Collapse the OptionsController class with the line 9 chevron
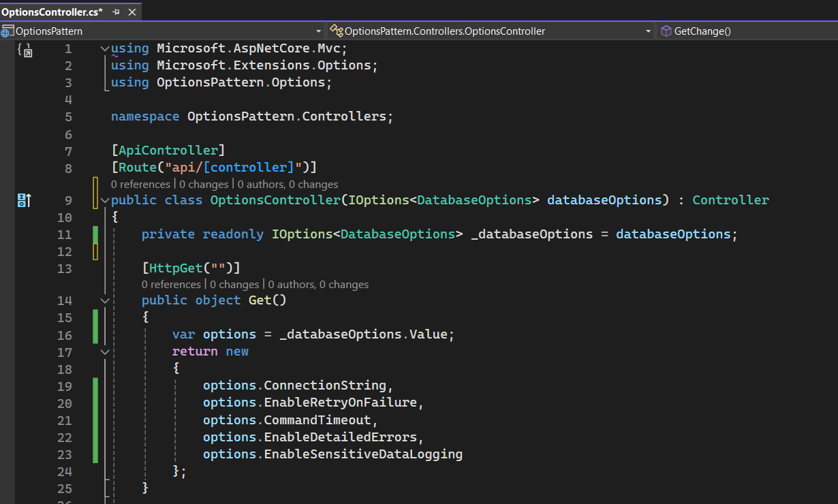This screenshot has width=838, height=504. click(104, 201)
